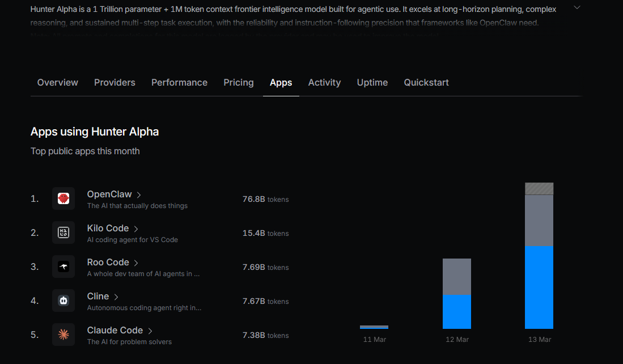Open the chevron next to Claude Code

(150, 331)
